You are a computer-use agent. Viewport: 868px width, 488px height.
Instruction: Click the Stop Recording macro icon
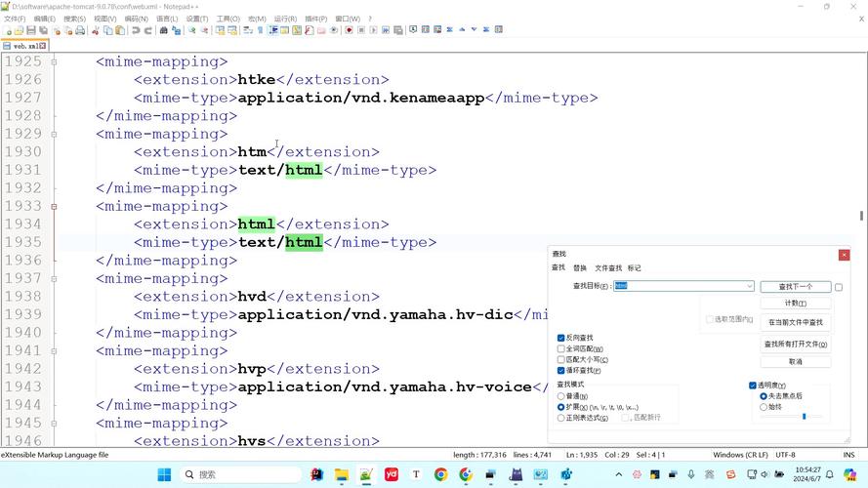pos(361,30)
